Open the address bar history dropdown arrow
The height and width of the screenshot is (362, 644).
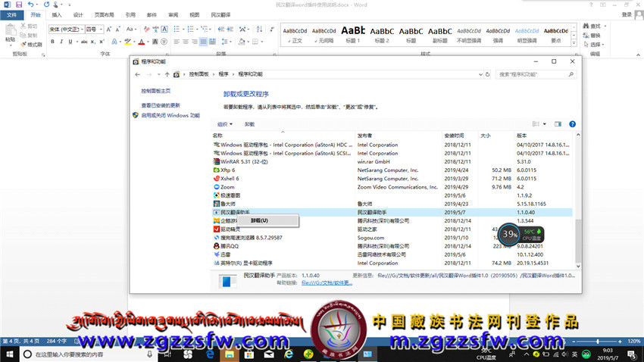click(x=480, y=74)
